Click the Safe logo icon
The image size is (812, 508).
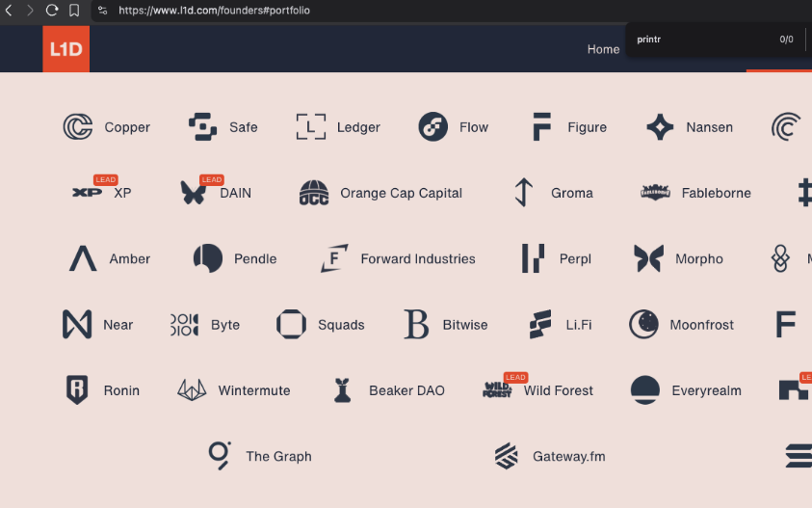tap(202, 127)
